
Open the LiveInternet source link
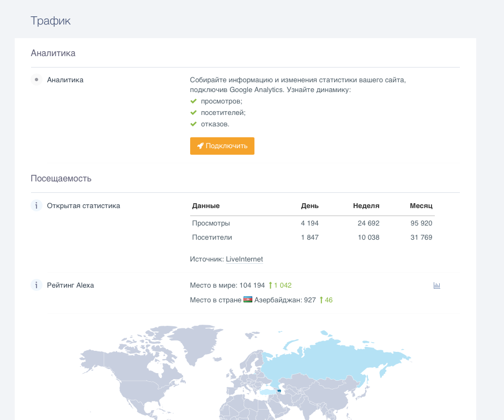pos(244,259)
